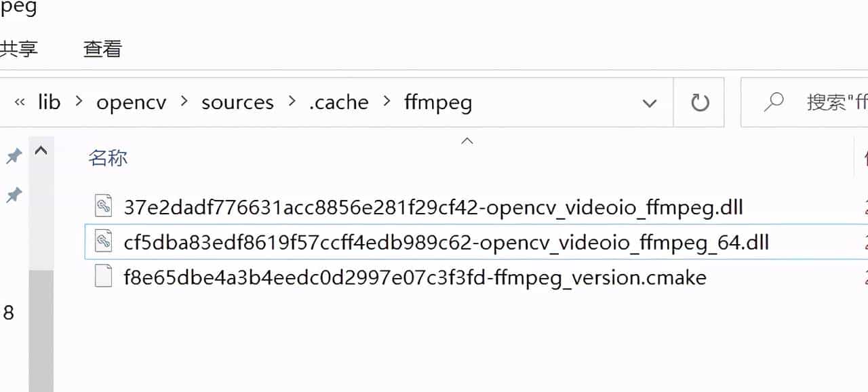Click the magnifier icon in the search box
Image resolution: width=868 pixels, height=392 pixels.
(774, 102)
